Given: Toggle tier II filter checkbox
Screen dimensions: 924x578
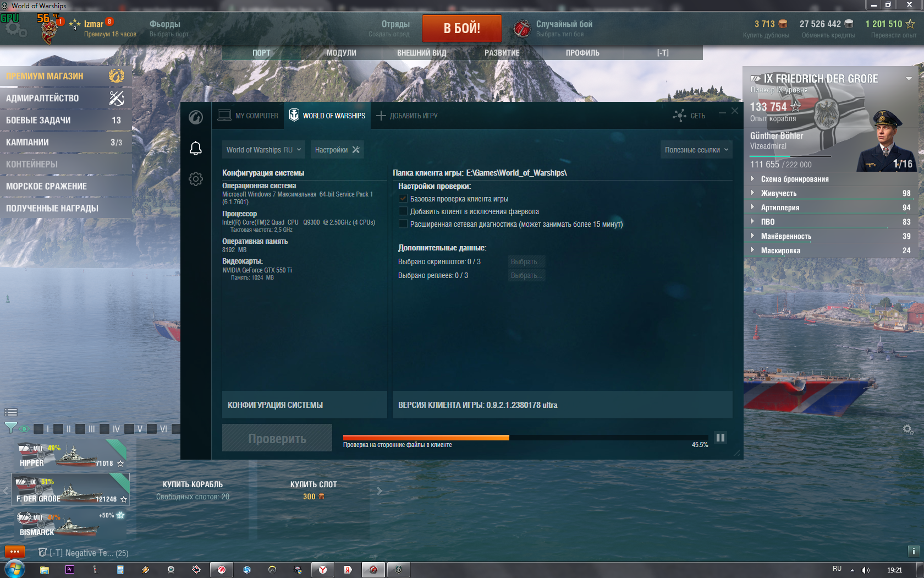Looking at the screenshot, I should click(x=58, y=429).
